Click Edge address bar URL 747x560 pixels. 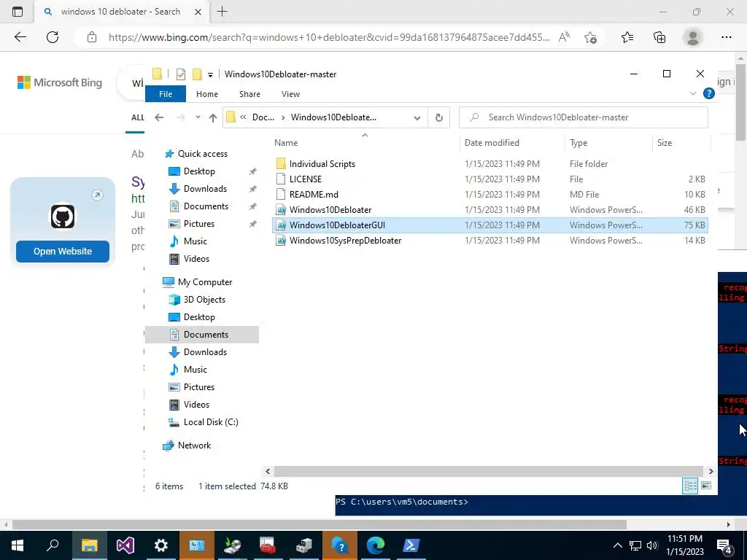[x=329, y=37]
